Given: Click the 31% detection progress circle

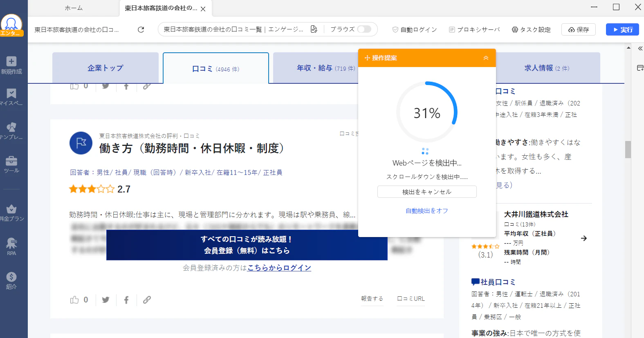Looking at the screenshot, I should (x=427, y=112).
